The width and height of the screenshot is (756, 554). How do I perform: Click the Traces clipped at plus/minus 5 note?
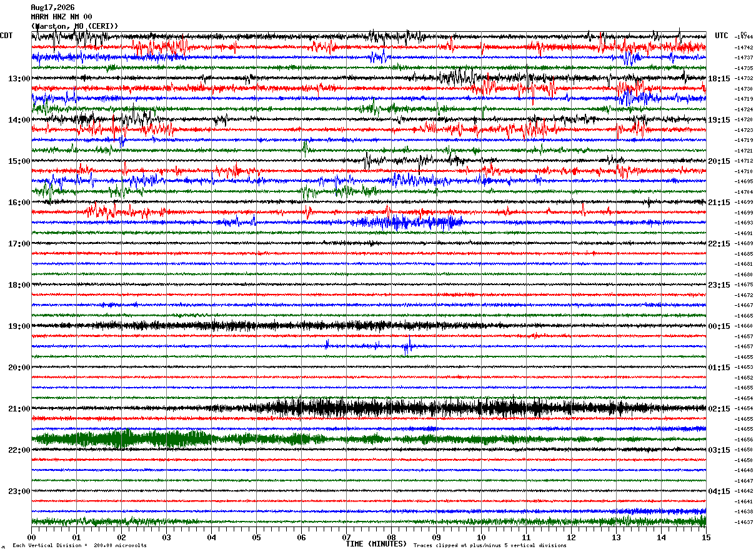tap(490, 546)
